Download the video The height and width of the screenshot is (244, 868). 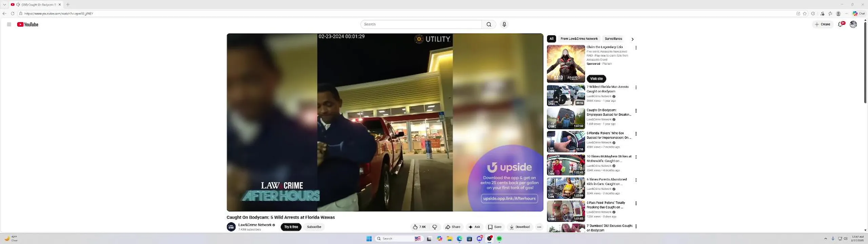click(519, 227)
